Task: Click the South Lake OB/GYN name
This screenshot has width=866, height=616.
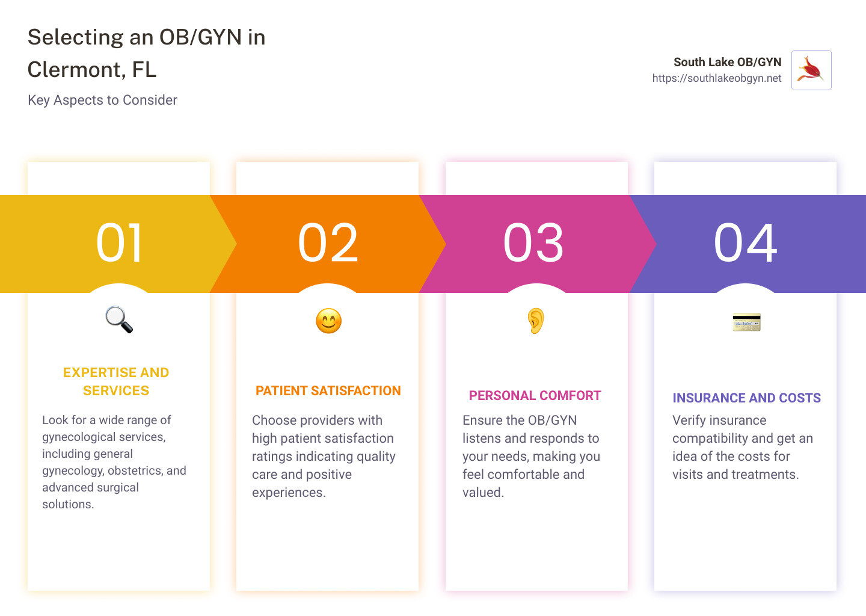Action: (x=727, y=62)
